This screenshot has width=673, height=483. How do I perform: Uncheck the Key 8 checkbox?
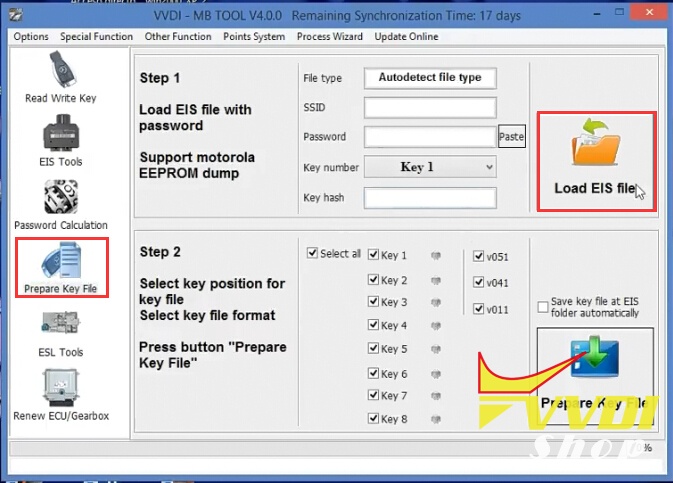[x=373, y=418]
